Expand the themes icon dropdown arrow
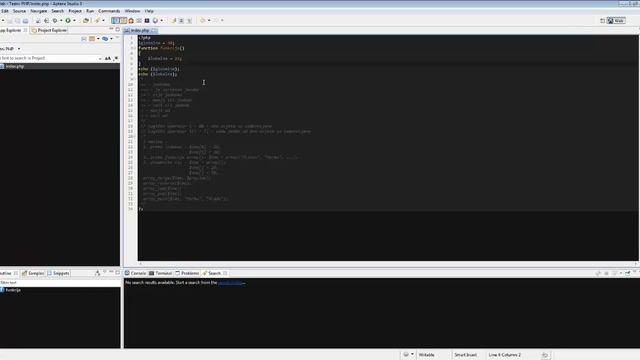640x360 pixels. point(162,20)
